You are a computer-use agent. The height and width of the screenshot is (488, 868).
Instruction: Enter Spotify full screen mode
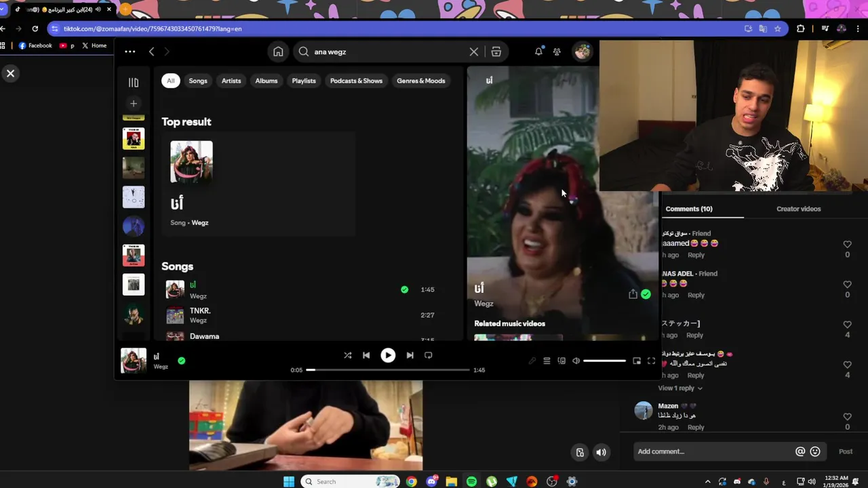click(x=651, y=361)
